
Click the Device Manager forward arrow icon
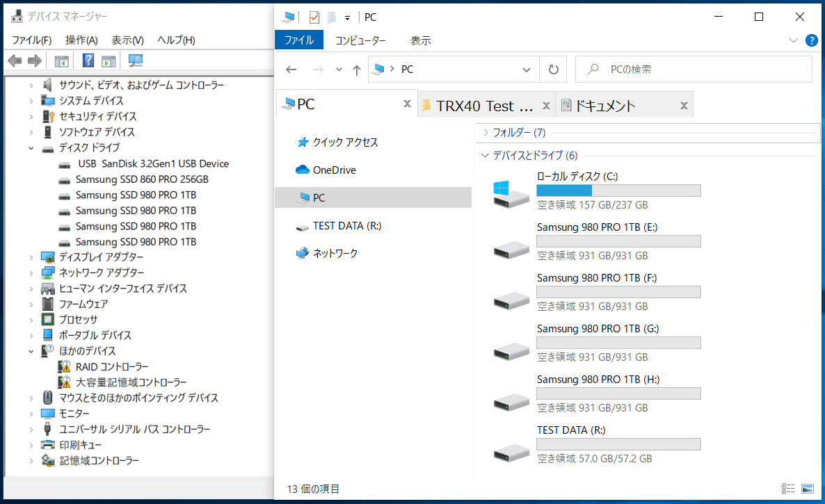[x=35, y=61]
